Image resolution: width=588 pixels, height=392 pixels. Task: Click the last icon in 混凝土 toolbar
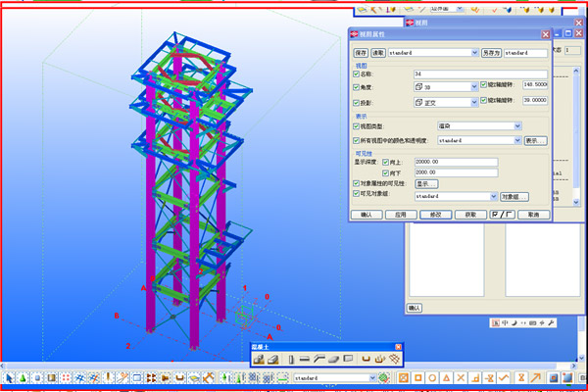point(395,360)
